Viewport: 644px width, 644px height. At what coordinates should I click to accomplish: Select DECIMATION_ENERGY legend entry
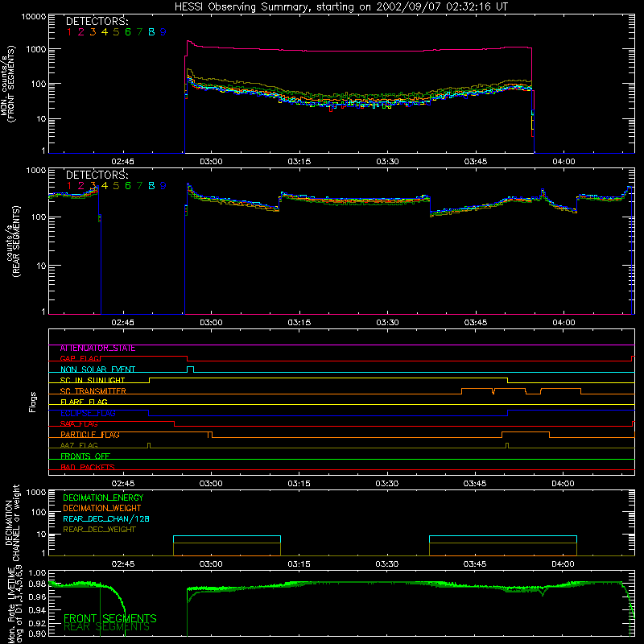coord(103,497)
